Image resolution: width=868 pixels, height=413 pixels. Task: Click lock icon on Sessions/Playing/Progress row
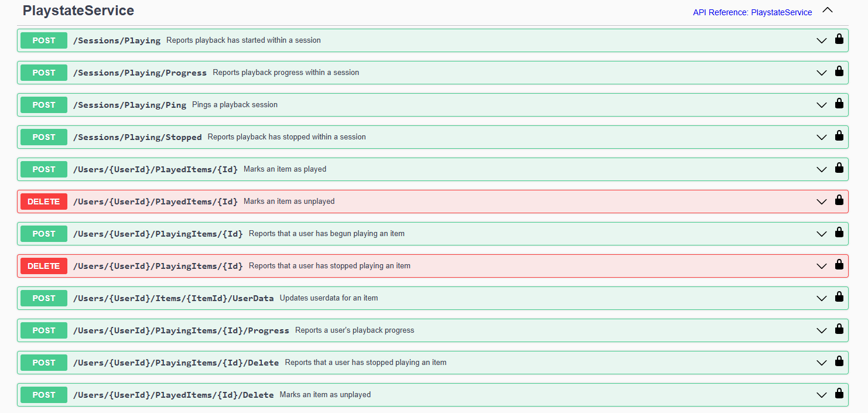(839, 72)
